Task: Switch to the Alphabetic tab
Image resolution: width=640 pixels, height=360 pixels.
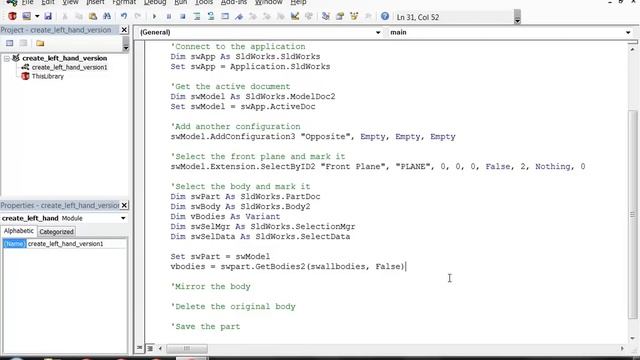Action: click(18, 231)
